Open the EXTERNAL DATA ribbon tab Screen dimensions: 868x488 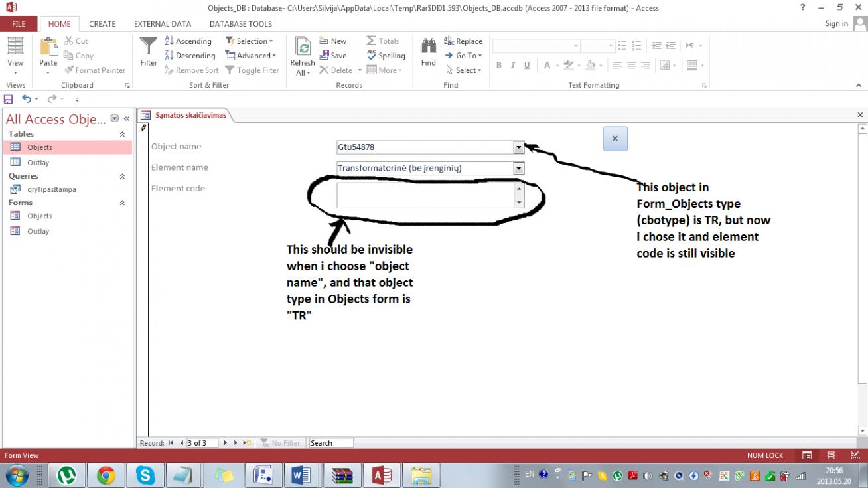pyautogui.click(x=163, y=24)
